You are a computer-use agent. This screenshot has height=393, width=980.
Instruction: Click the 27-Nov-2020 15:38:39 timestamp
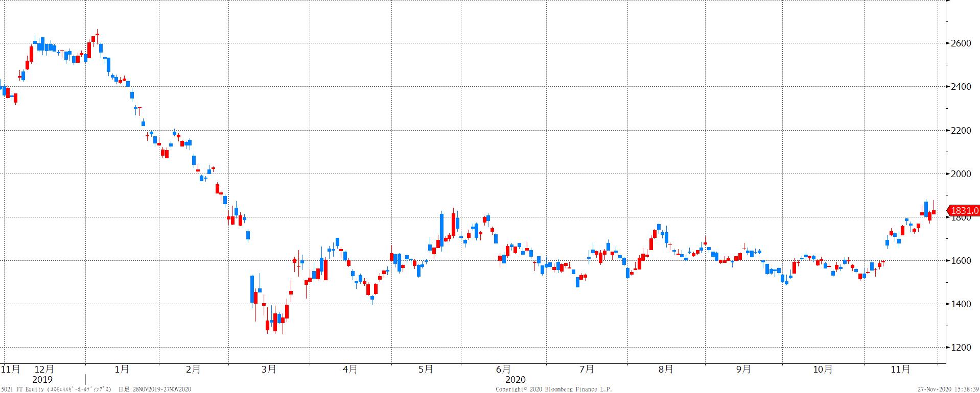(x=947, y=389)
